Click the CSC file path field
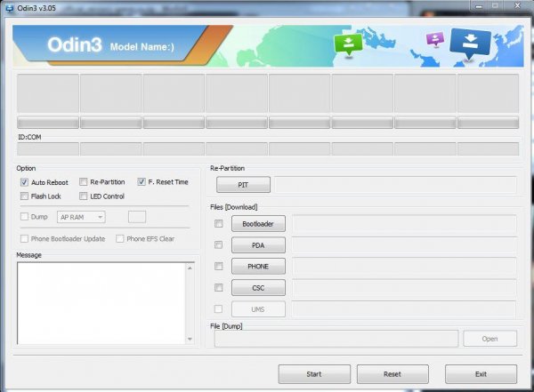 (x=404, y=287)
